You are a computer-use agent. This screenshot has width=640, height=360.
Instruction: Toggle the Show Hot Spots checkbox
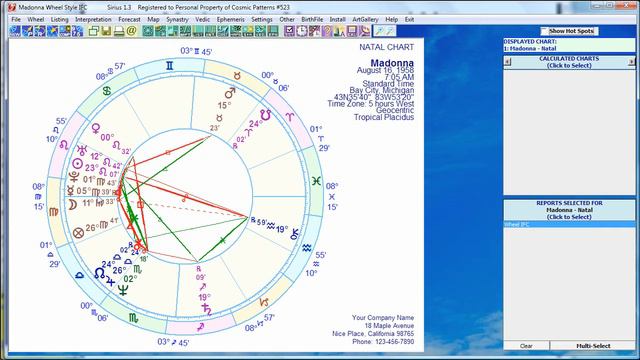544,31
